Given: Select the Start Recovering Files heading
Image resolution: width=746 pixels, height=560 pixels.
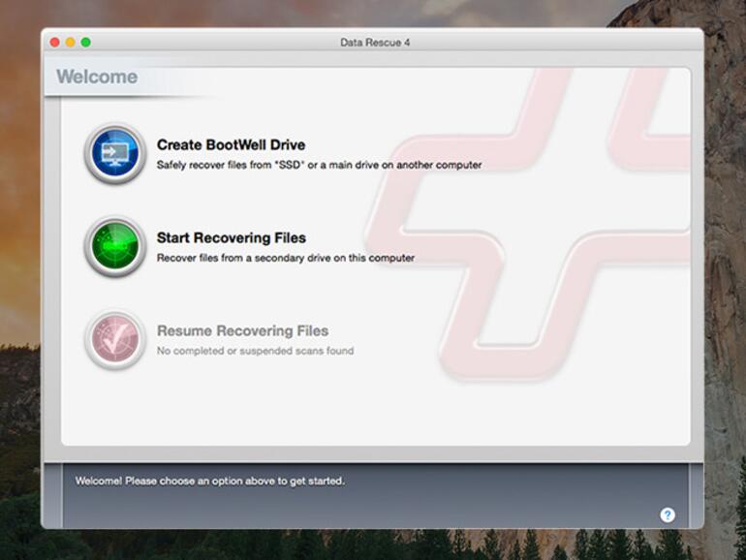Looking at the screenshot, I should (x=232, y=237).
